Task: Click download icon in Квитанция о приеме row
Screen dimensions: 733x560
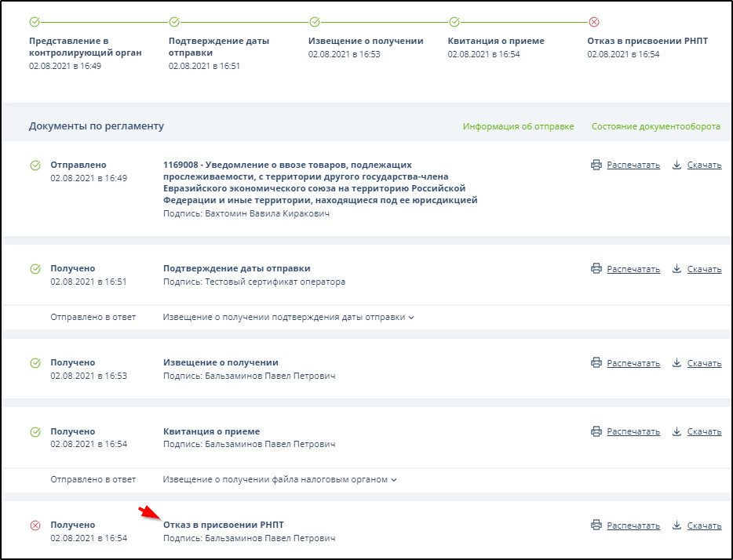Action: coord(677,432)
